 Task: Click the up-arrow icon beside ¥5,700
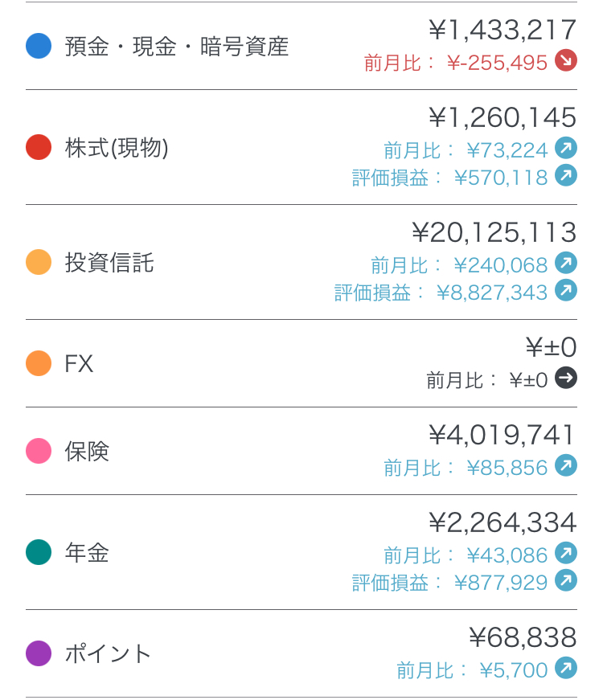coord(566,669)
